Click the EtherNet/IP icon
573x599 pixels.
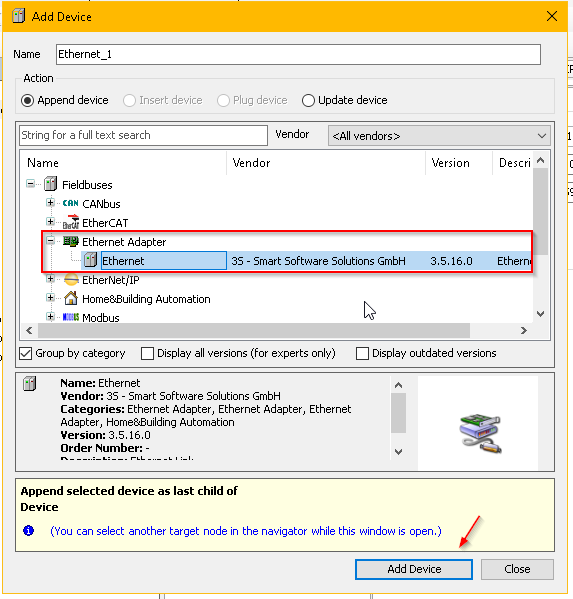click(71, 280)
